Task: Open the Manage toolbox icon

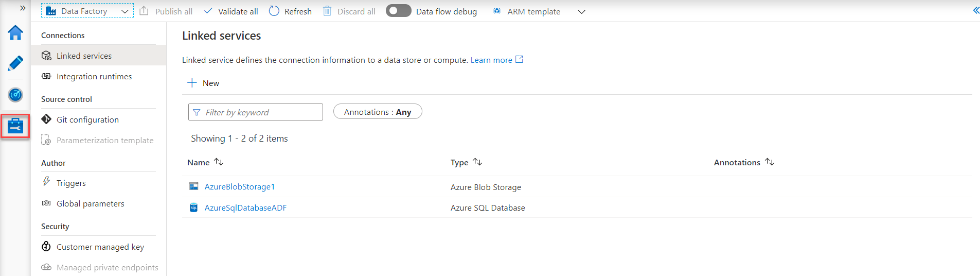Action: 15,126
